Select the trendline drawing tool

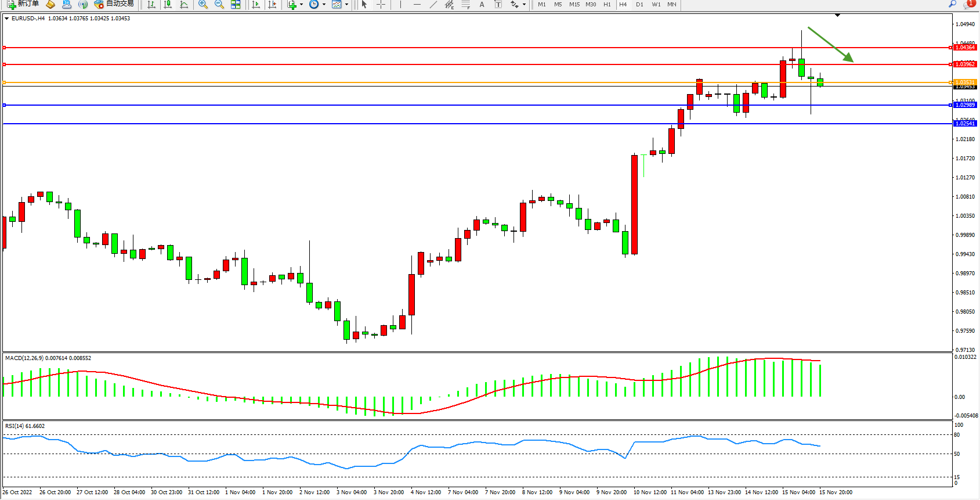point(433,4)
